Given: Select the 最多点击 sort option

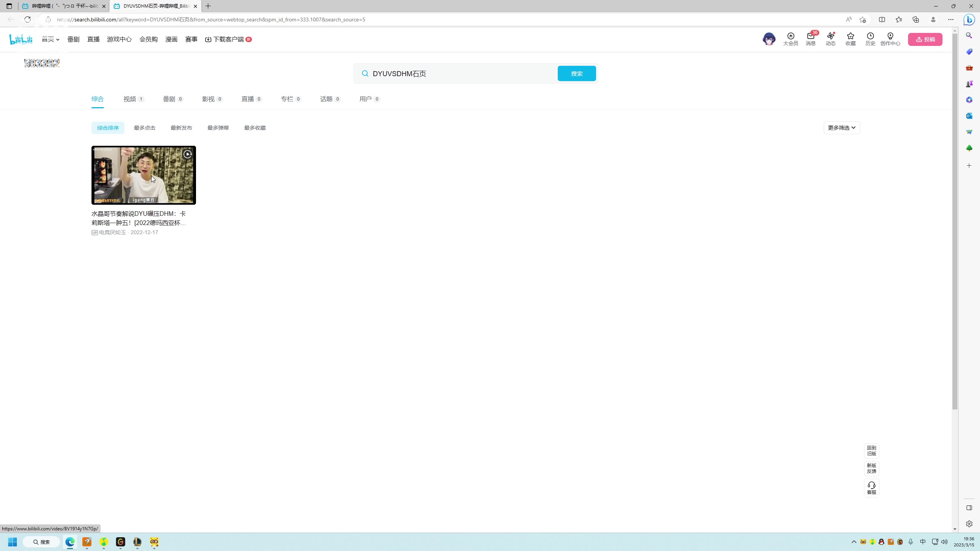Looking at the screenshot, I should point(145,128).
